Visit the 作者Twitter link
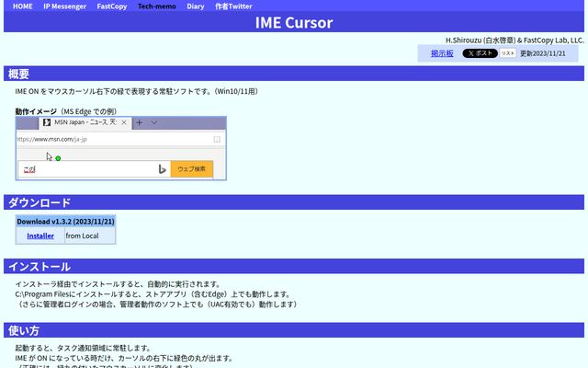Screen dimensions: 588x368 click(x=233, y=6)
